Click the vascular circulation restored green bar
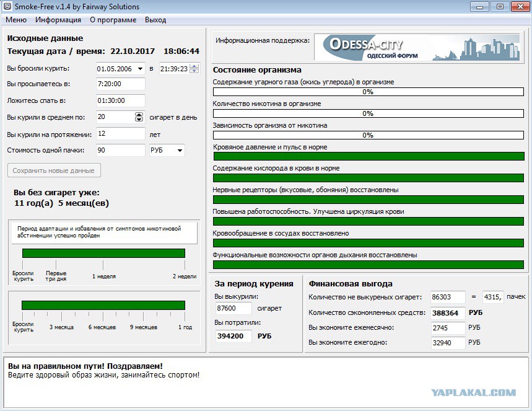Image resolution: width=532 pixels, height=411 pixels. [x=368, y=243]
